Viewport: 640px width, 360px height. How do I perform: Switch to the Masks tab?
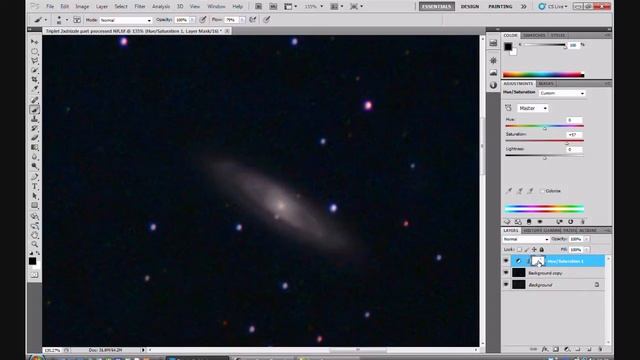click(546, 84)
